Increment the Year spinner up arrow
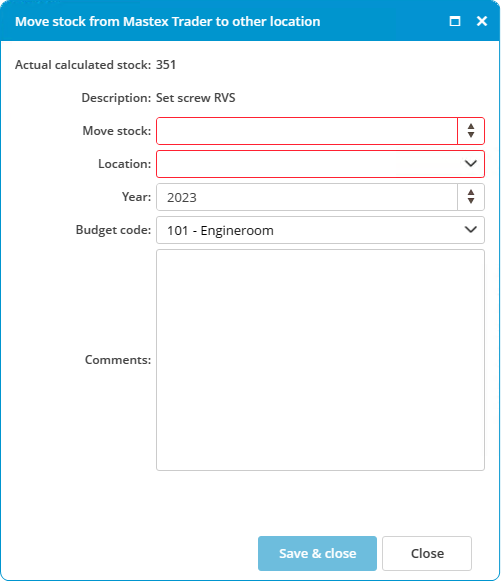This screenshot has height=581, width=501. click(x=471, y=193)
